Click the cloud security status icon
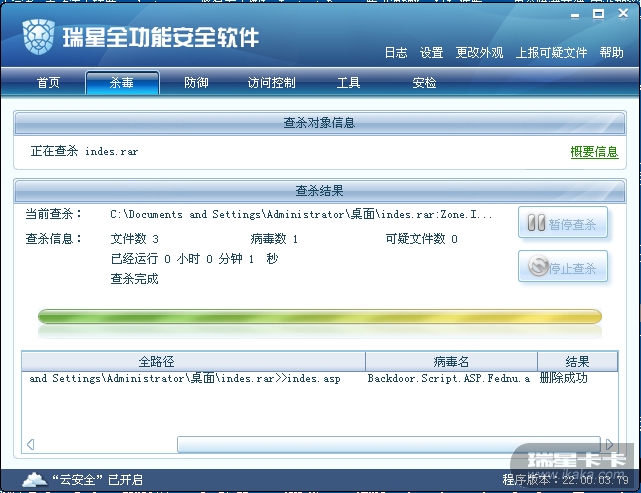Viewport: 641px width, 493px height. [34, 479]
